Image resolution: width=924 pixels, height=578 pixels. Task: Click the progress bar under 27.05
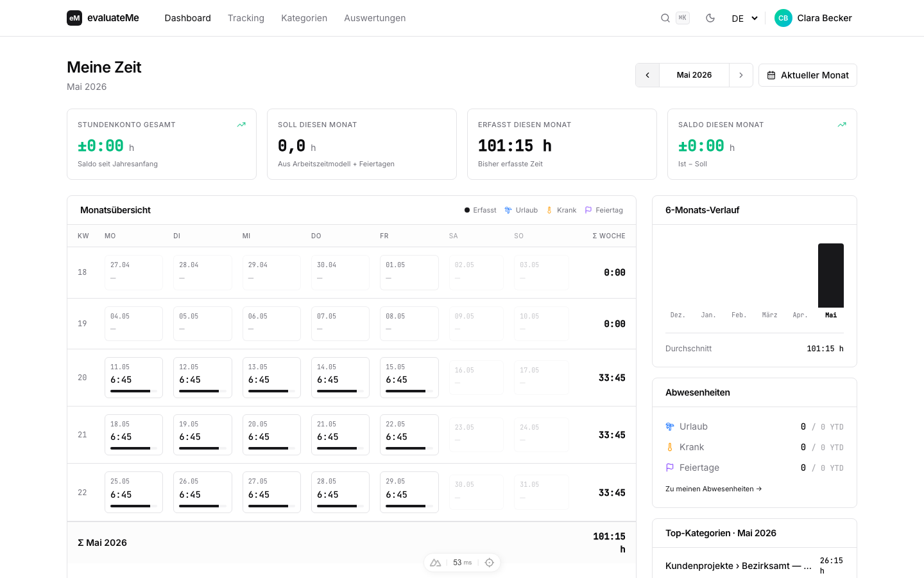(x=271, y=506)
